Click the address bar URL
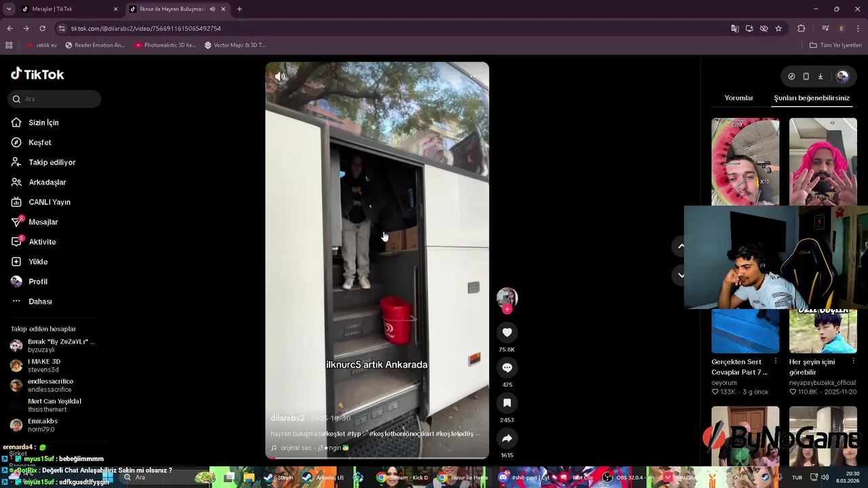The image size is (868, 488). [x=146, y=28]
